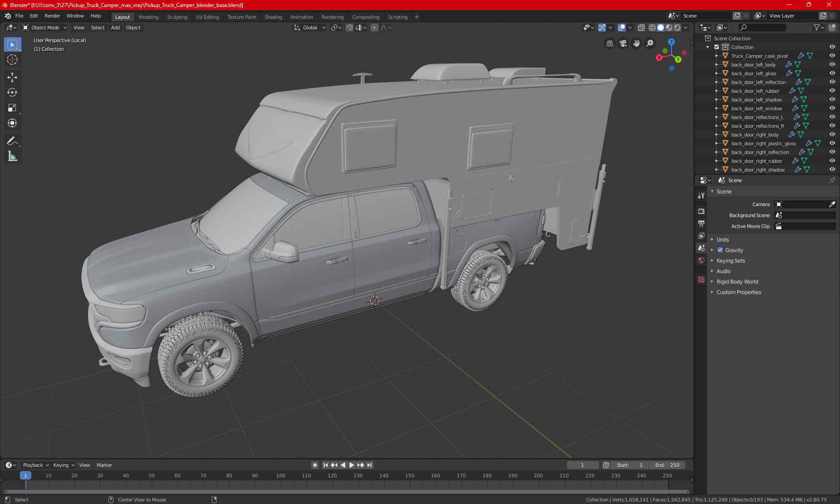Screen dimensions: 840x504
Task: Hide back_door_left_window object
Action: coord(832,108)
